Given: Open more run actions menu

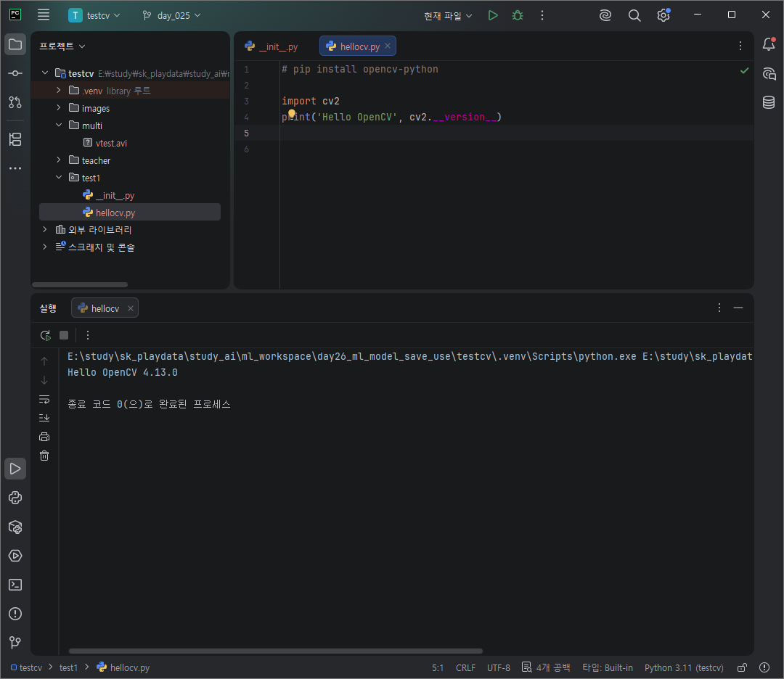Looking at the screenshot, I should (x=542, y=15).
